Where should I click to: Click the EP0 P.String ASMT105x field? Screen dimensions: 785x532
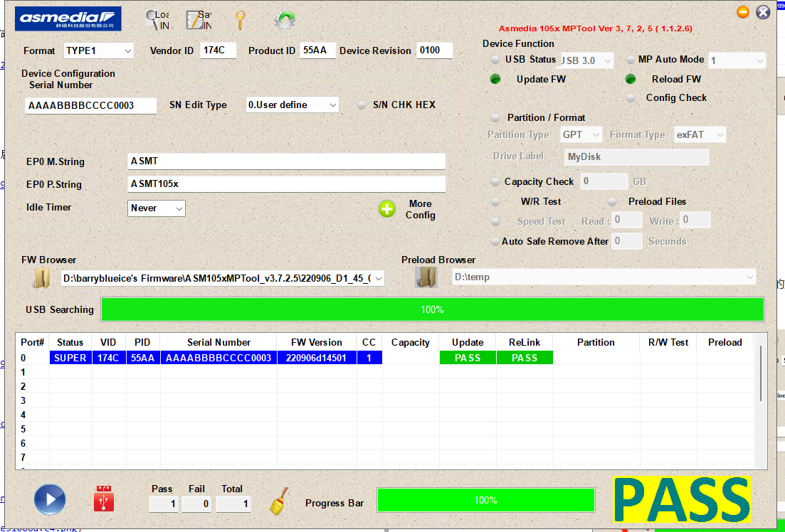286,183
